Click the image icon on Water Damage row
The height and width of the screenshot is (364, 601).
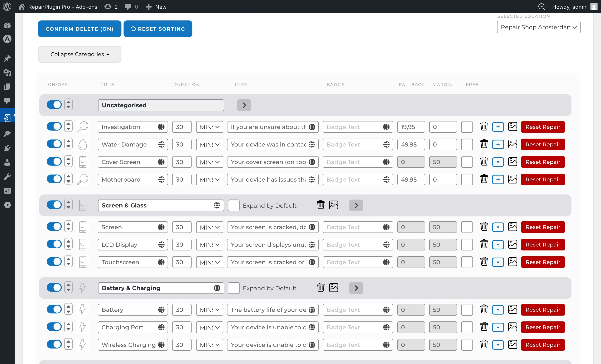[513, 144]
